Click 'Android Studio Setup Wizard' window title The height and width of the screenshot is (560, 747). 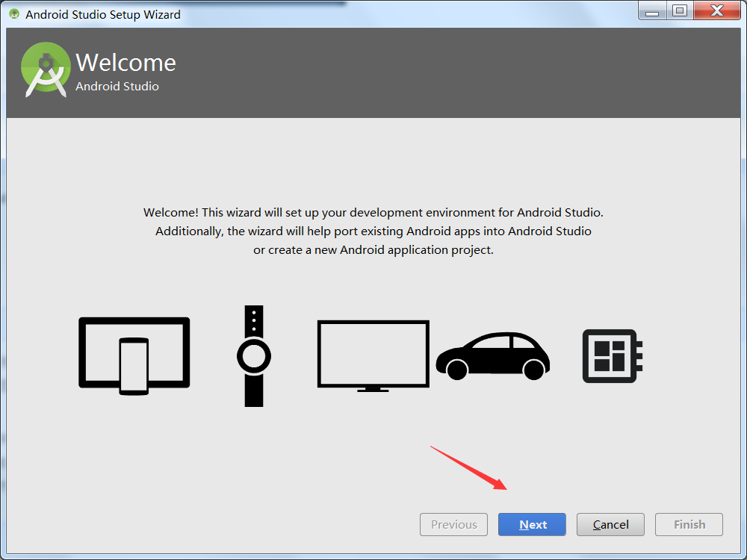103,15
